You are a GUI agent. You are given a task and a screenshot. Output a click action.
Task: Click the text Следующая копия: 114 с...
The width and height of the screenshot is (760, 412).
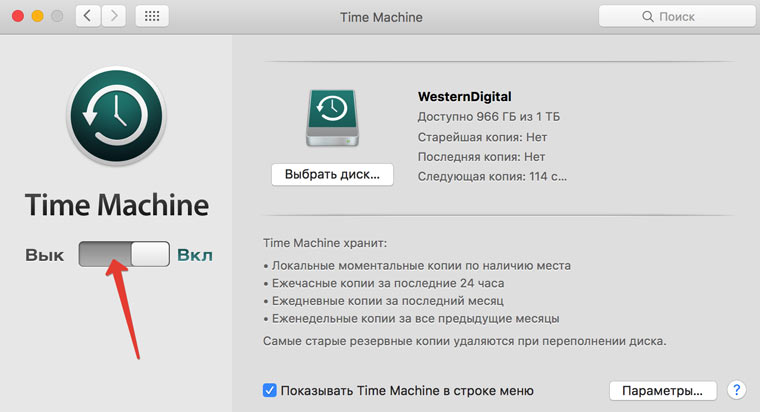pyautogui.click(x=492, y=176)
